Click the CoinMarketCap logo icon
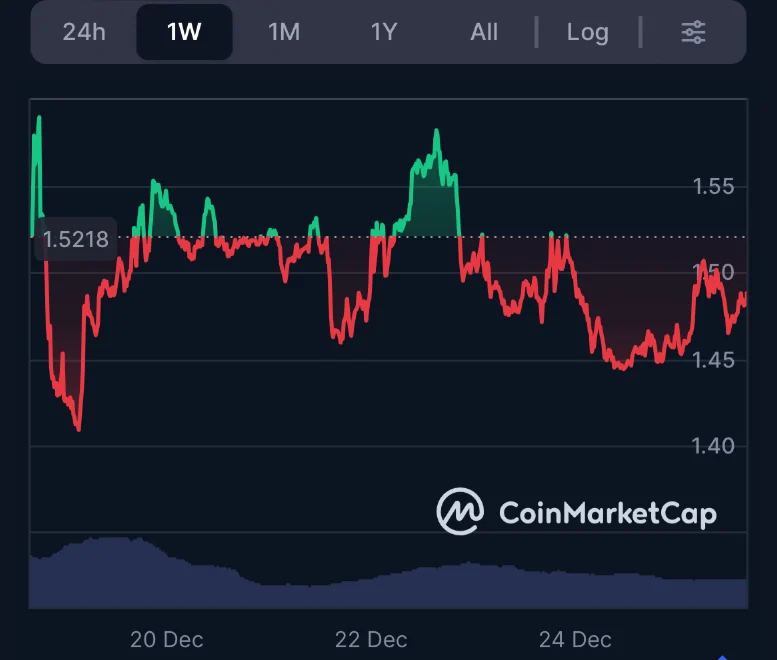This screenshot has width=777, height=660. (x=460, y=512)
